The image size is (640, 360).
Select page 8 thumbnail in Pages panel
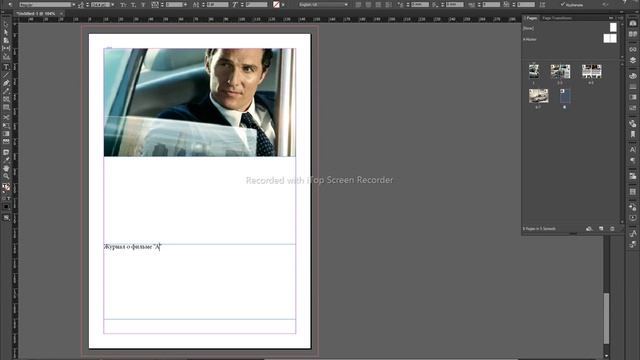(x=565, y=96)
